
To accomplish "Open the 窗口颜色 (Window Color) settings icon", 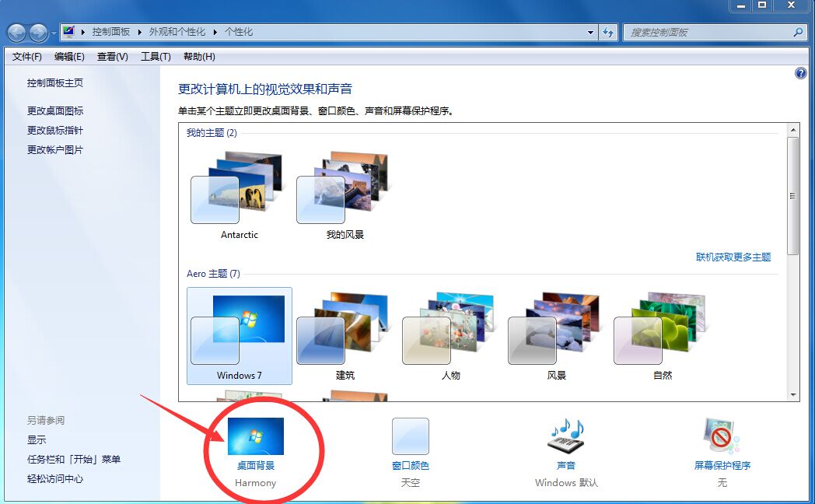I will click(410, 436).
